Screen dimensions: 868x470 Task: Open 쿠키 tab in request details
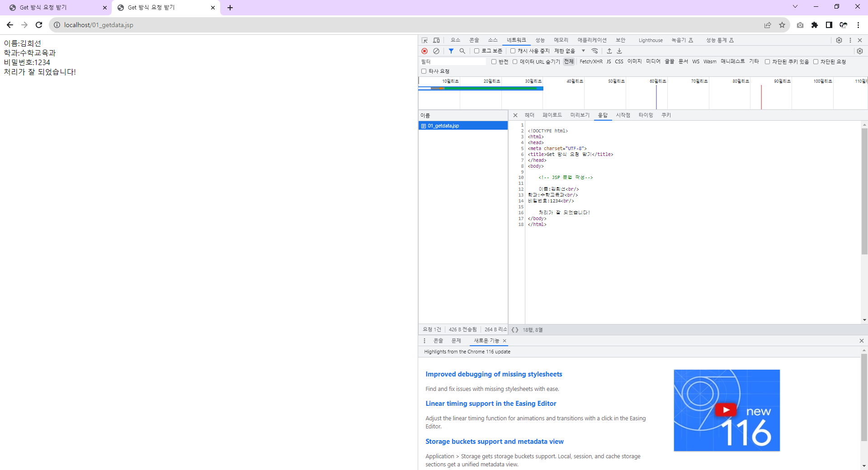(666, 115)
